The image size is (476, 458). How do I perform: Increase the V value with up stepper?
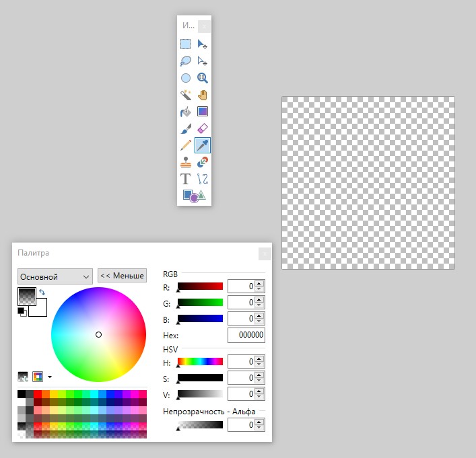coord(259,391)
